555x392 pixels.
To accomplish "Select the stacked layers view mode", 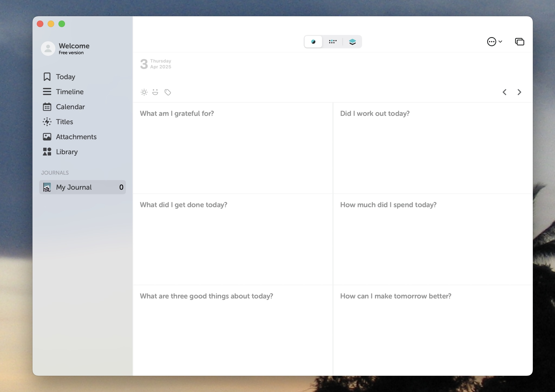I will [352, 42].
